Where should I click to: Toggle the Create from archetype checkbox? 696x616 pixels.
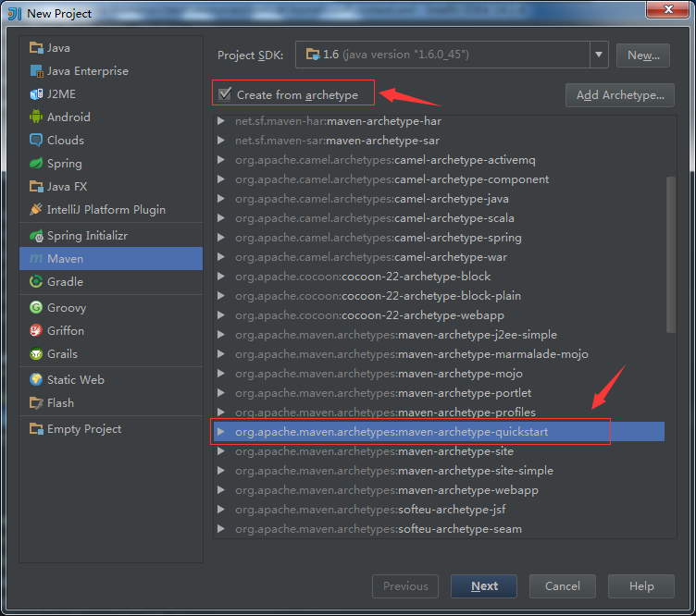pyautogui.click(x=225, y=94)
